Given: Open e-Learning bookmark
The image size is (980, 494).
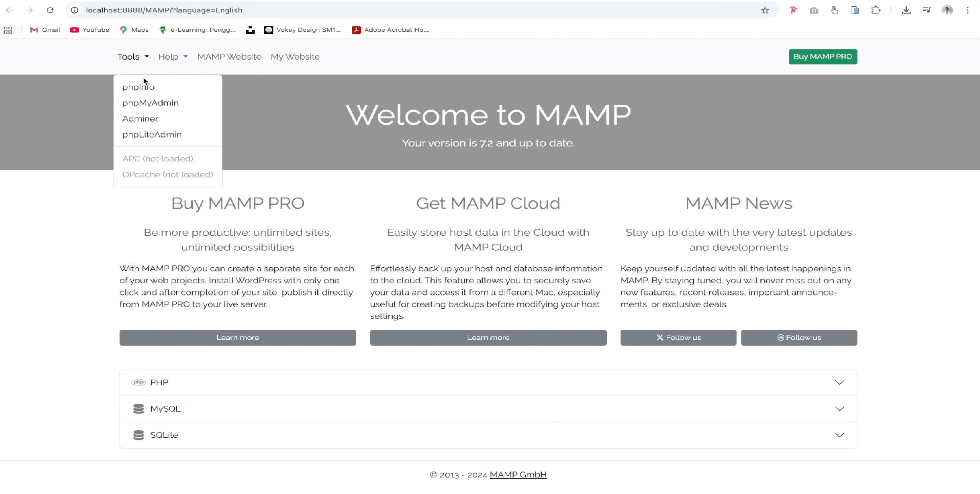Looking at the screenshot, I should (198, 30).
